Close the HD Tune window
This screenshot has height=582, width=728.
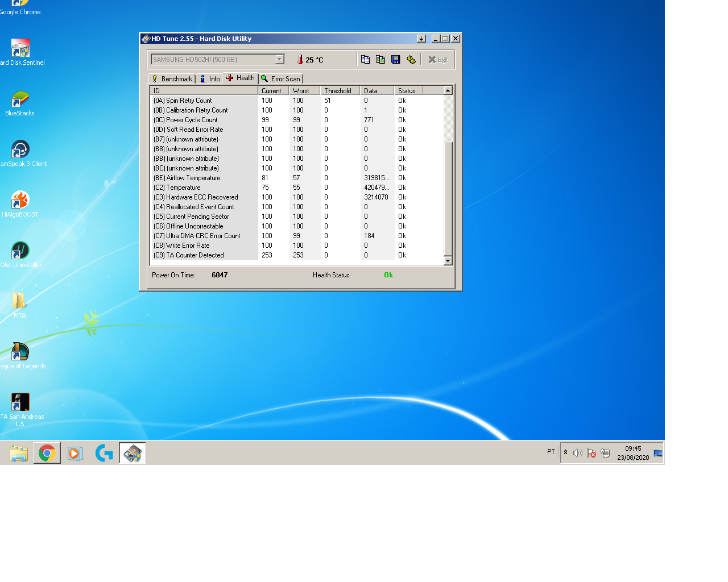(456, 39)
